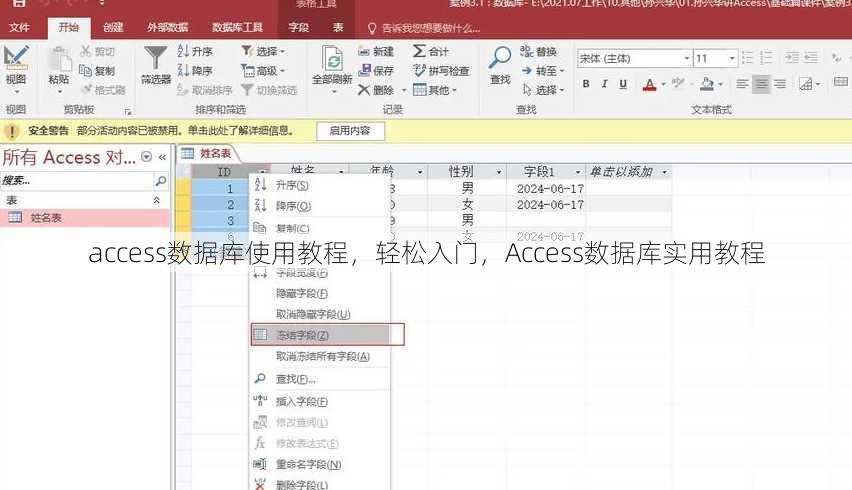Screen dimensions: 852x490
Task: Click the 剪切 (Cut) scissors icon
Action: pyautogui.click(x=85, y=51)
